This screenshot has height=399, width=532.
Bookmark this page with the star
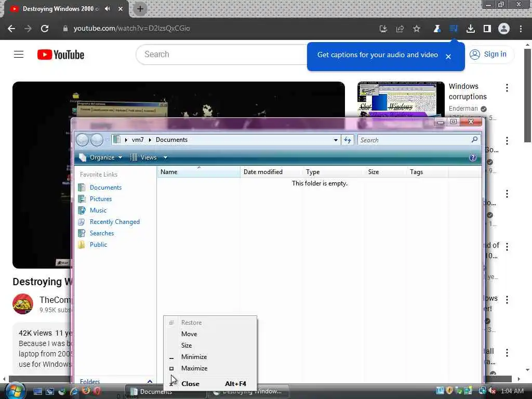click(x=417, y=29)
